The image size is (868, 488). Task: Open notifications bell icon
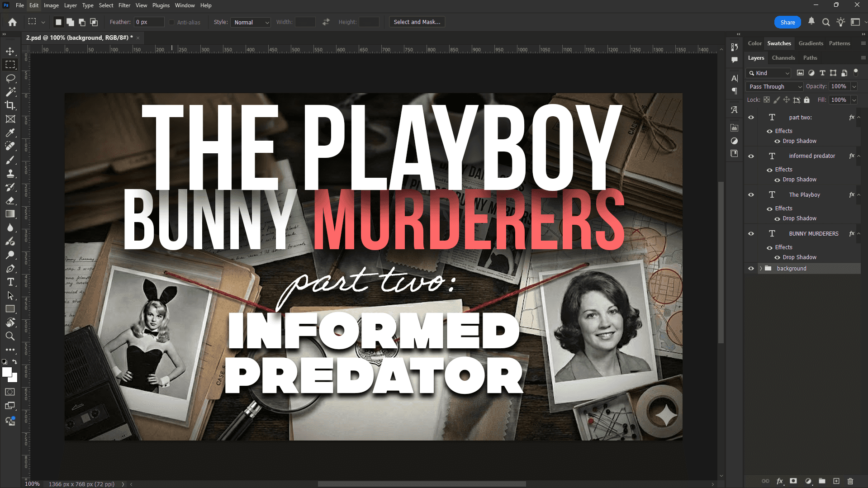click(811, 21)
